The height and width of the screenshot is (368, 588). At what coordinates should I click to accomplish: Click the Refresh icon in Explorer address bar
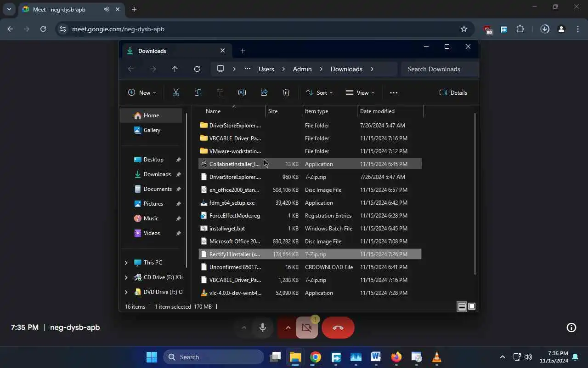point(197,69)
